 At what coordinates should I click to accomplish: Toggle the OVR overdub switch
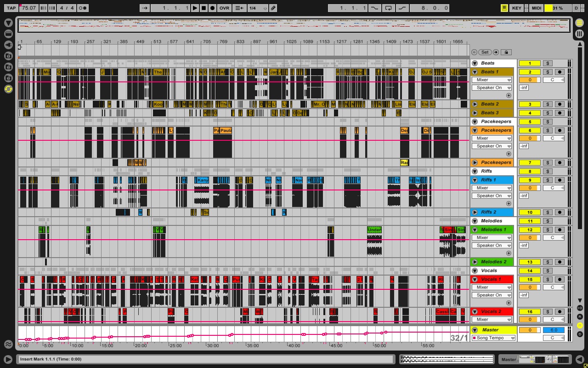(x=224, y=8)
